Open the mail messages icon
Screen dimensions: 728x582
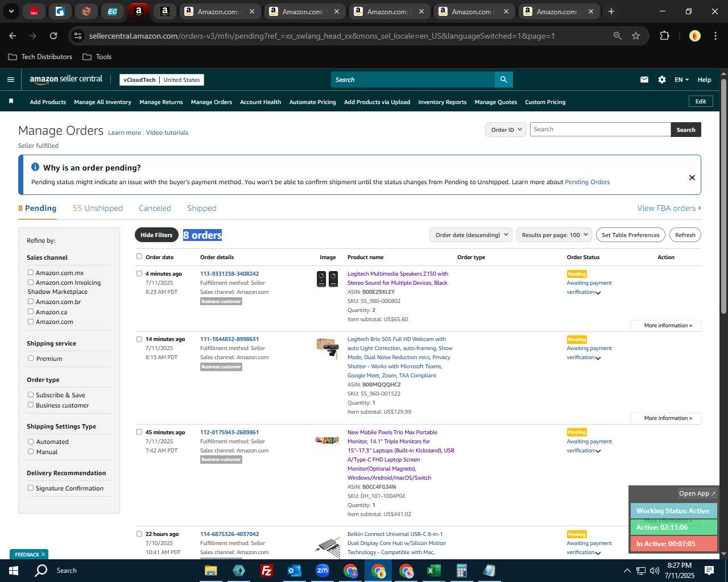[x=644, y=80]
